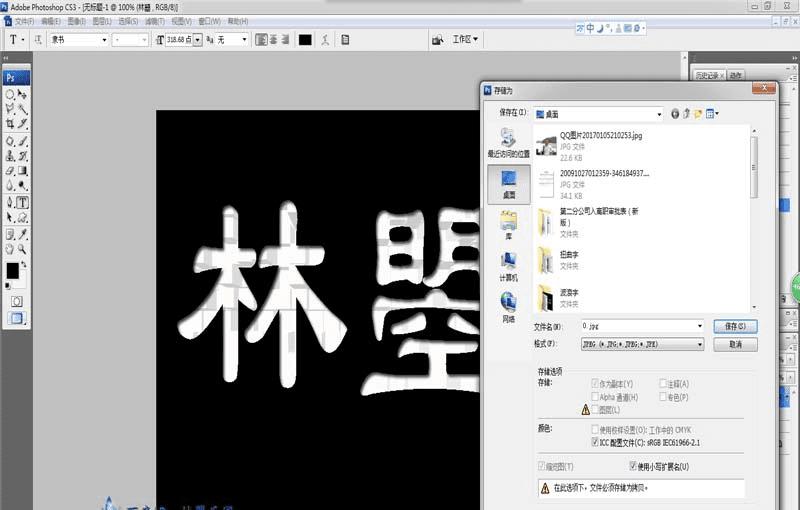
Task: Click the 保存(S) button
Action: click(735, 326)
